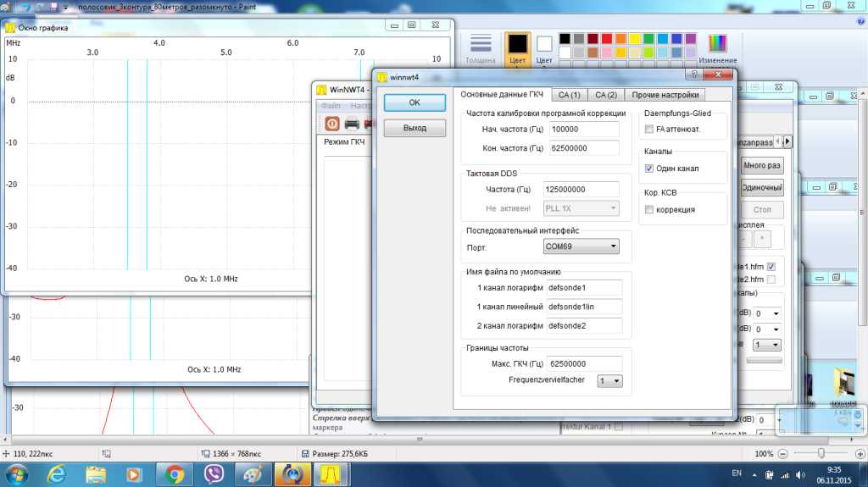
Task: Click the Выход button
Action: [415, 128]
